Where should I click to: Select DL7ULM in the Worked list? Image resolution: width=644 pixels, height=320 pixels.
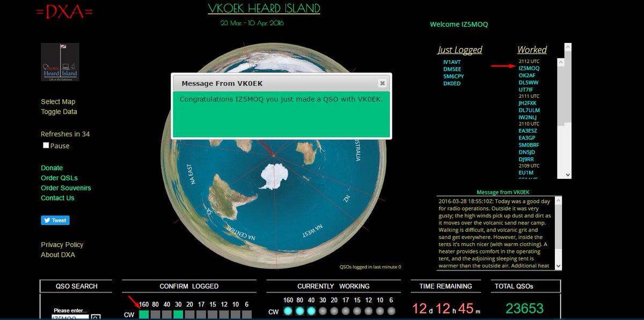(x=529, y=110)
